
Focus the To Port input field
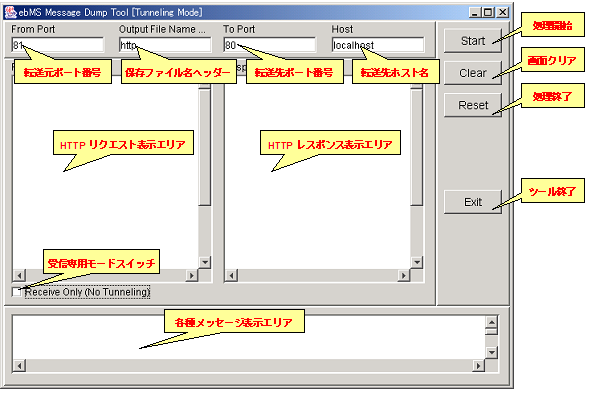pos(270,45)
